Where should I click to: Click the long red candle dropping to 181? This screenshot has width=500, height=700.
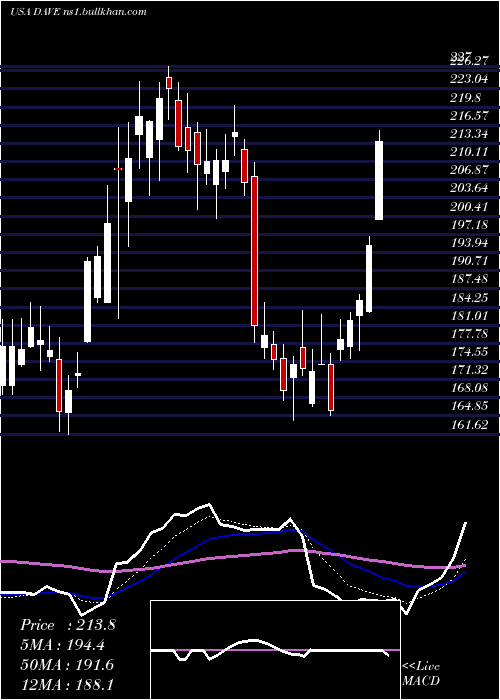[254, 251]
